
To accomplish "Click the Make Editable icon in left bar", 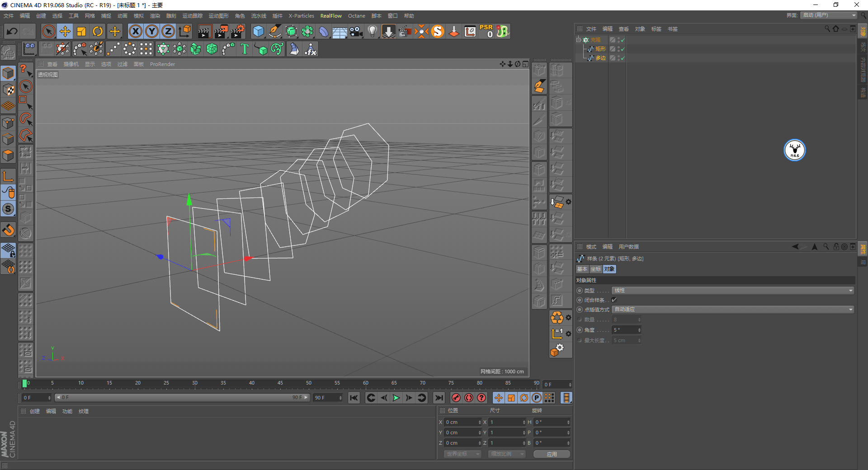I will click(x=8, y=52).
